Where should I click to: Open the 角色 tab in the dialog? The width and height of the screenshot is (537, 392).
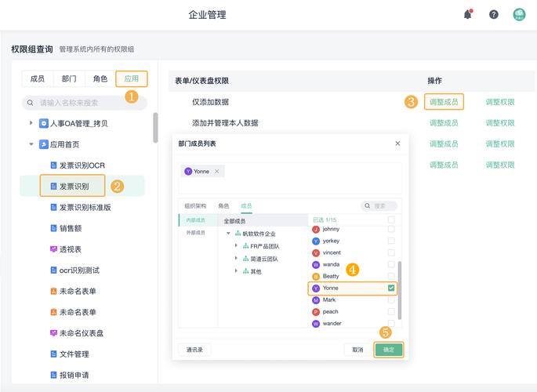(223, 205)
